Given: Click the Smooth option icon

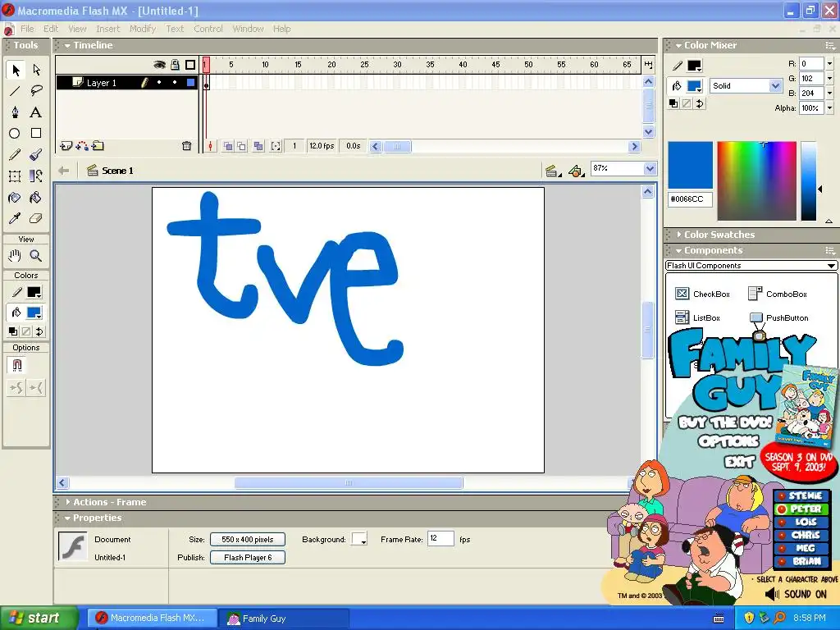Looking at the screenshot, I should coord(16,388).
